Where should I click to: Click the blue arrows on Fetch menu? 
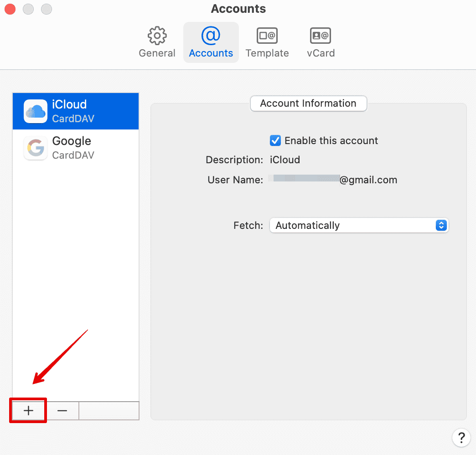[x=441, y=225]
